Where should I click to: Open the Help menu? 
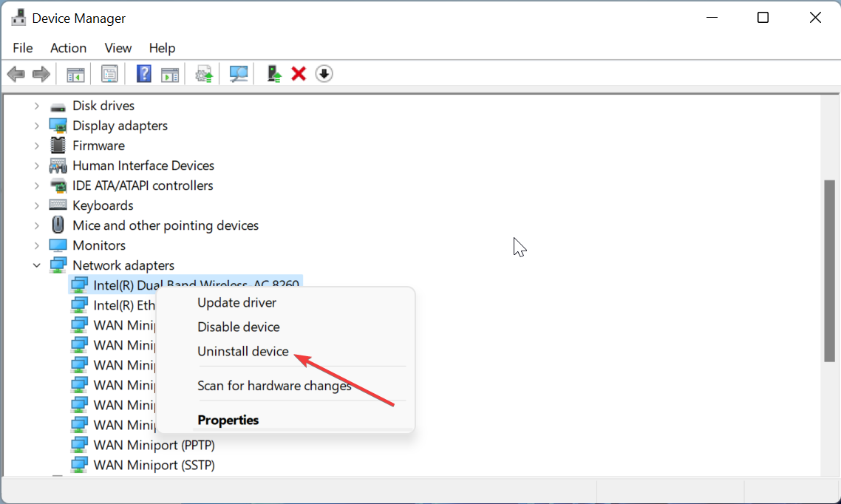tap(162, 48)
